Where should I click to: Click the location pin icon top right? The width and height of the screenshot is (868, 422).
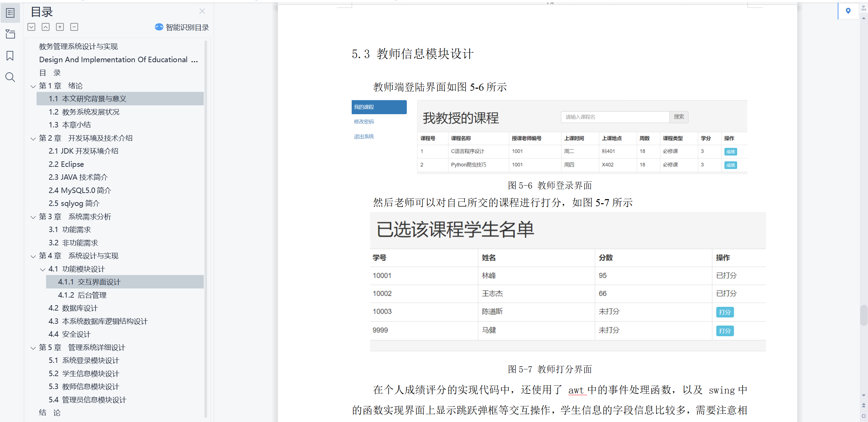pos(848,11)
